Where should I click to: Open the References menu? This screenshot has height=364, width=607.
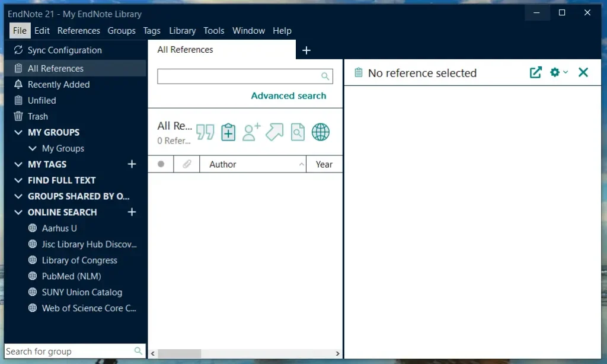(79, 31)
